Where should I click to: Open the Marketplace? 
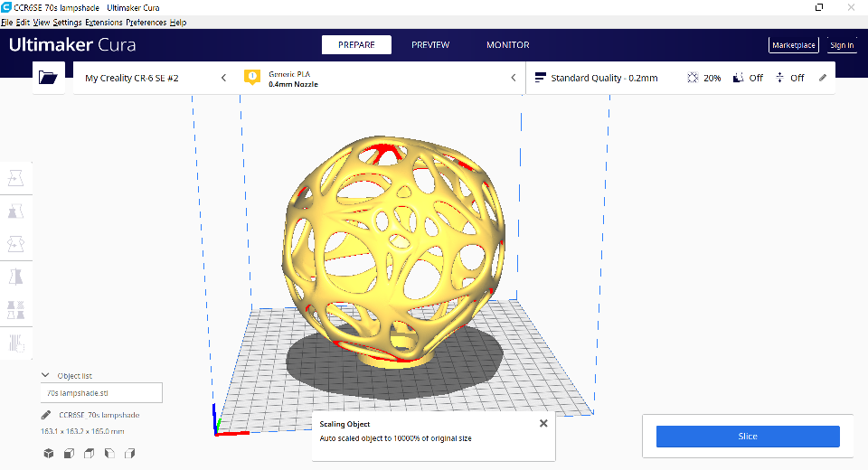coord(793,45)
